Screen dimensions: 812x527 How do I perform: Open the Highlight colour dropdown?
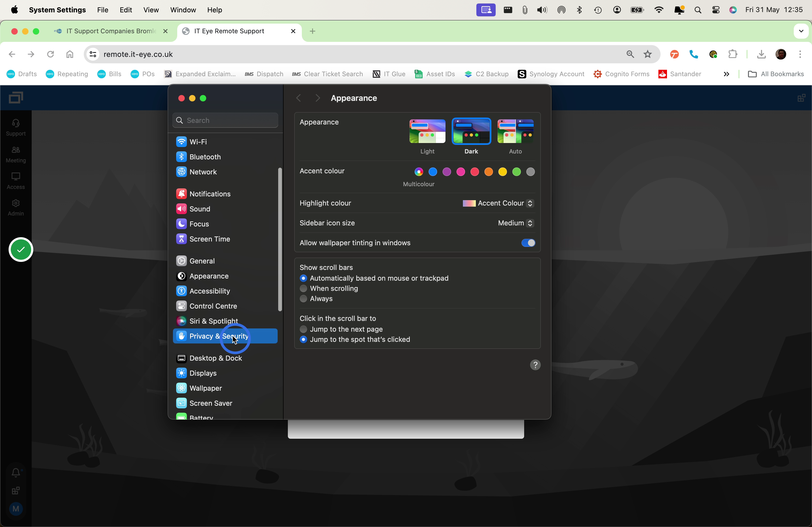498,203
